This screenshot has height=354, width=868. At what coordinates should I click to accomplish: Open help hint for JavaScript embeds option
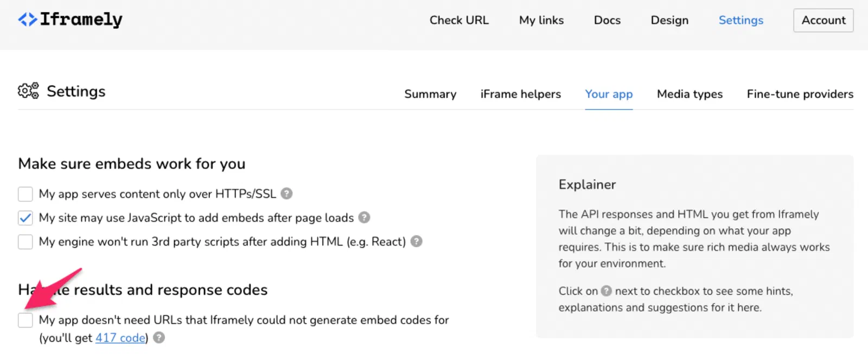tap(365, 217)
